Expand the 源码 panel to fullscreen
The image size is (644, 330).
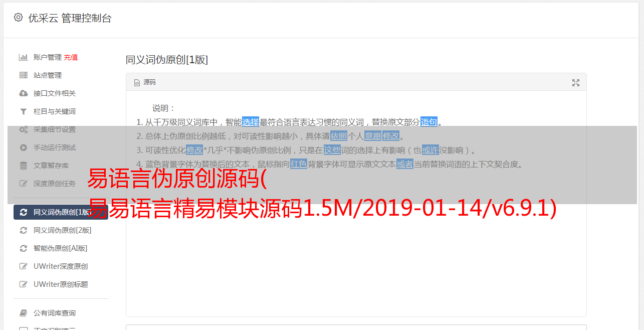tap(576, 83)
